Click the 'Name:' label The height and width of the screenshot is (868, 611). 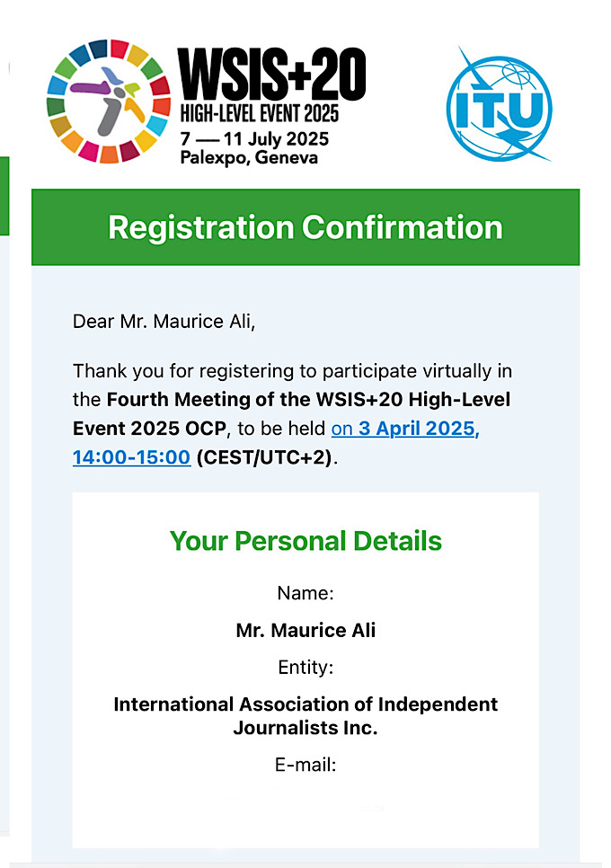coord(305,593)
